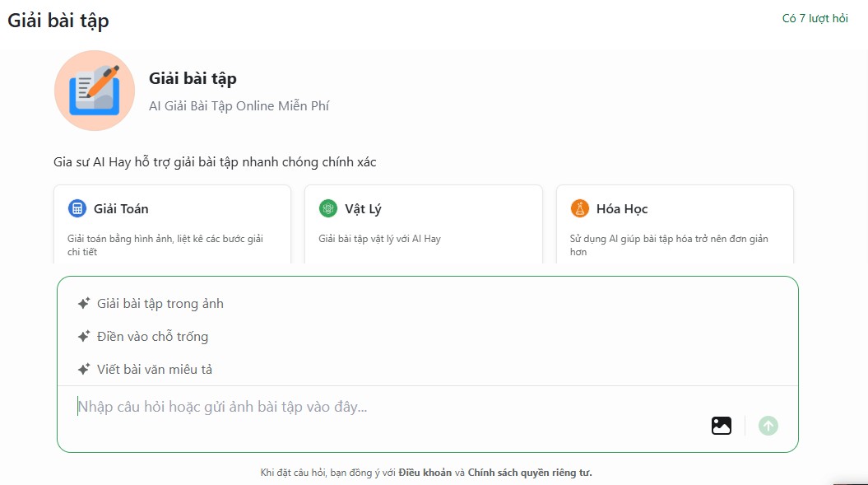The width and height of the screenshot is (868, 485).
Task: Click sparkle icon beside Giải bài tập trong ảnh
Action: 82,303
